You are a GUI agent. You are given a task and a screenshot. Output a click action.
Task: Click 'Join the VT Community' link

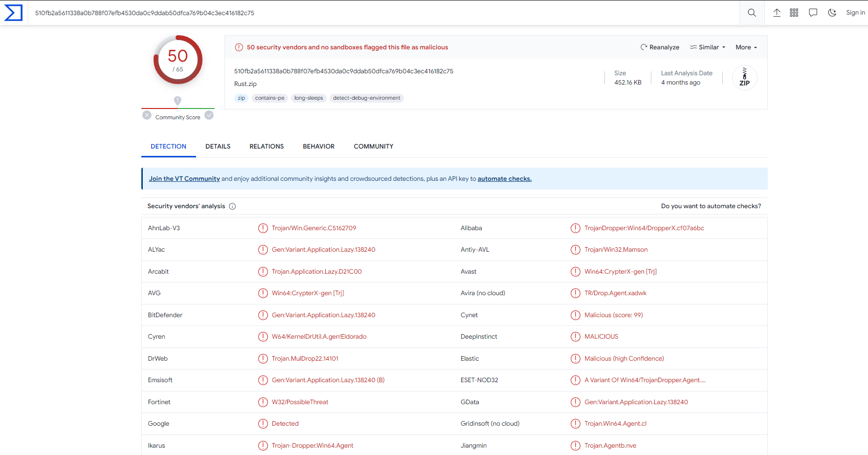click(x=184, y=179)
